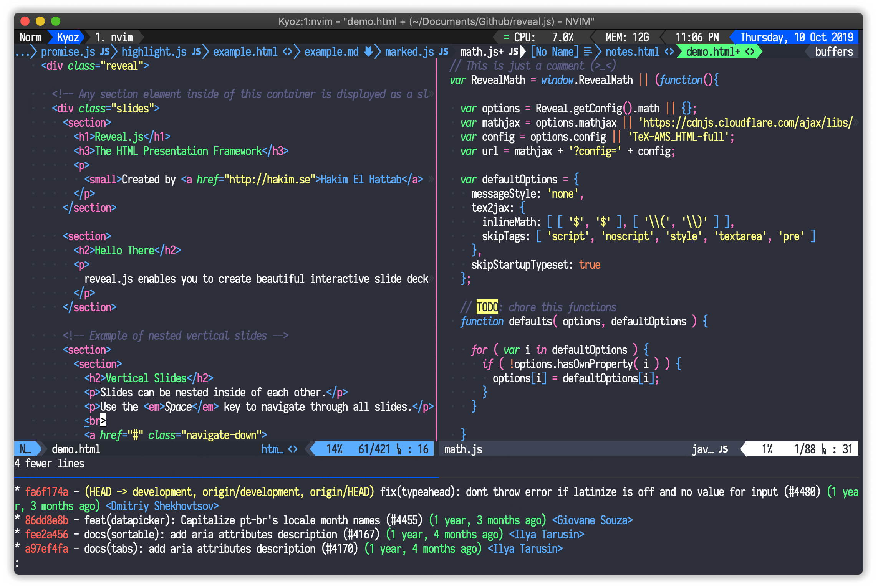Click the Kyoz session segment in tmux bar
The image size is (878, 588).
pos(68,38)
